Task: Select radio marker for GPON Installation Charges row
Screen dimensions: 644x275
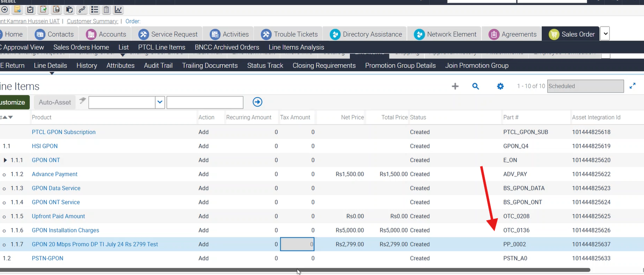Action: pyautogui.click(x=4, y=230)
